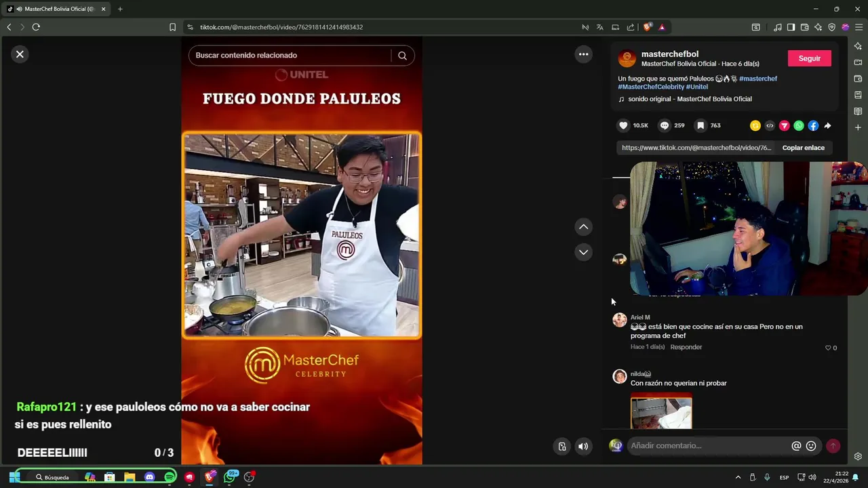This screenshot has height=488, width=868.
Task: Click taskbar Búsqueda search box
Action: 52,477
